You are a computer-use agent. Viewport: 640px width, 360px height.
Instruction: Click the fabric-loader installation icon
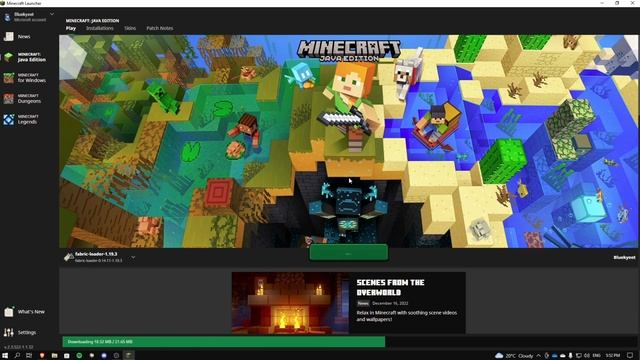coord(69,257)
